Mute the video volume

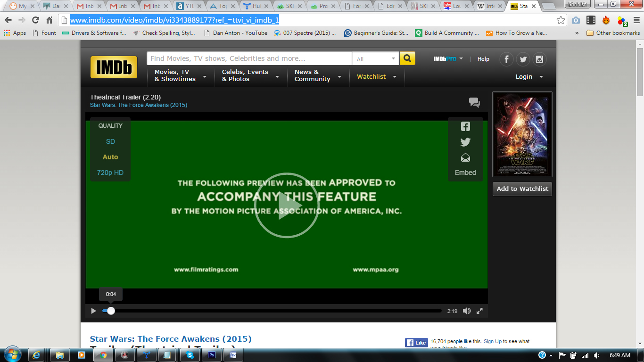[x=466, y=311]
